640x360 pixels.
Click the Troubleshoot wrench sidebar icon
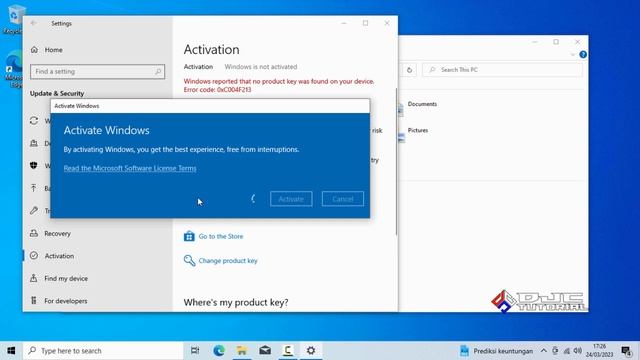(34, 210)
